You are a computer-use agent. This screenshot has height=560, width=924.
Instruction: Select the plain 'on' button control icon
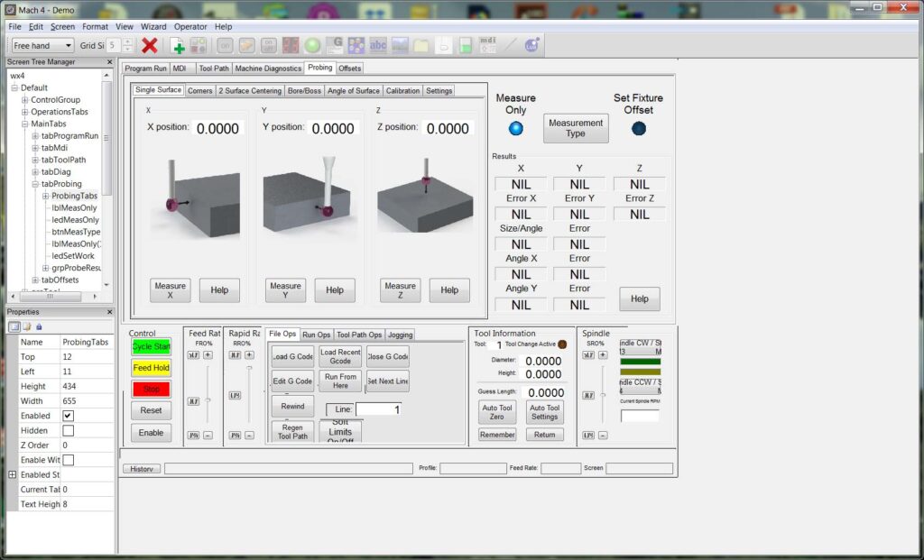point(225,45)
